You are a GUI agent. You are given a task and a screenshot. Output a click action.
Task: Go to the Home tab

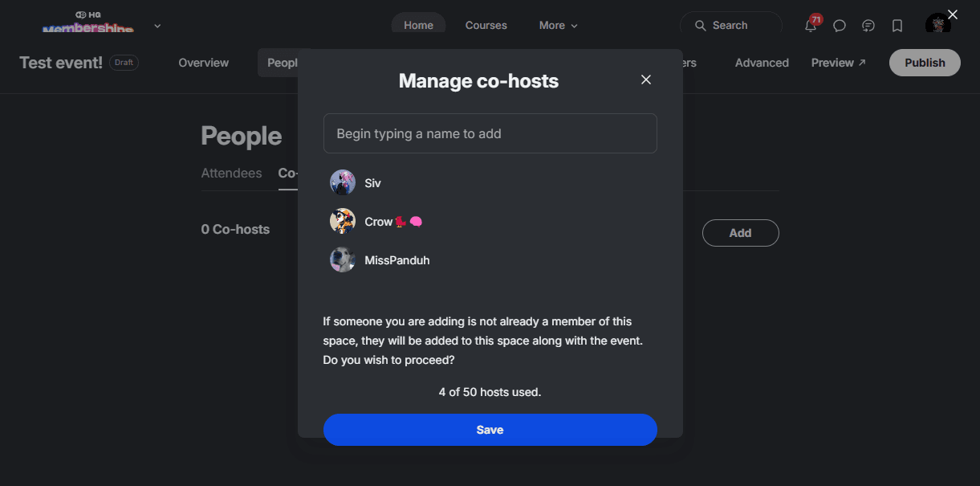[418, 26]
